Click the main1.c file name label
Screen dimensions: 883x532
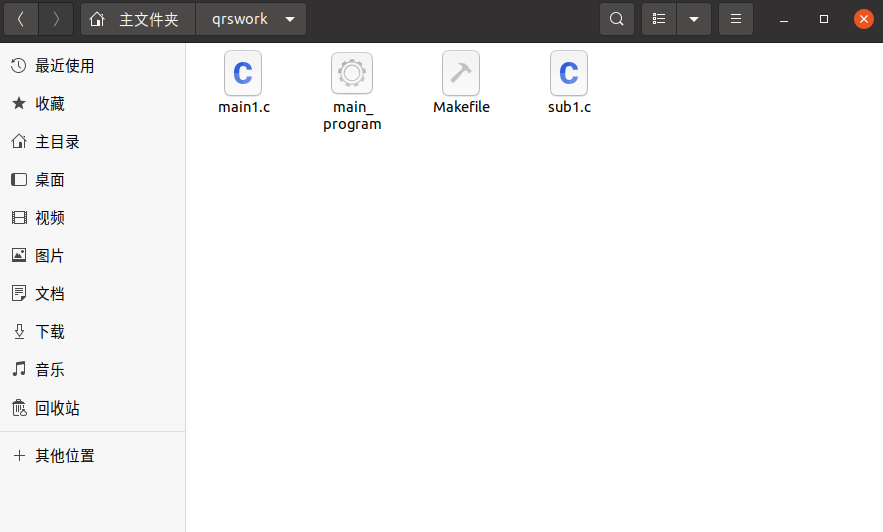[244, 107]
